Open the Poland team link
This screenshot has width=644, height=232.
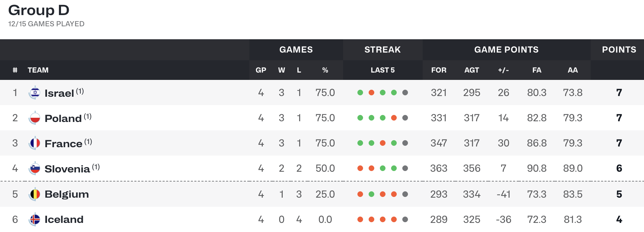coord(63,118)
